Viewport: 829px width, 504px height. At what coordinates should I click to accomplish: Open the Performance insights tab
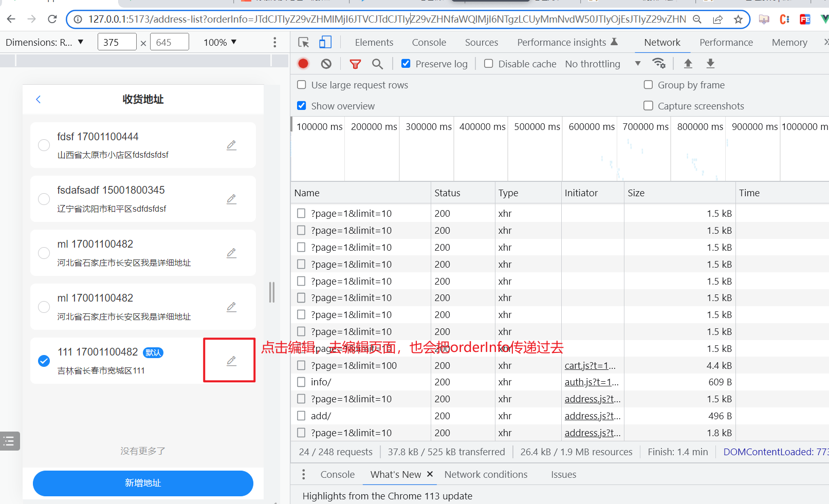tap(567, 42)
